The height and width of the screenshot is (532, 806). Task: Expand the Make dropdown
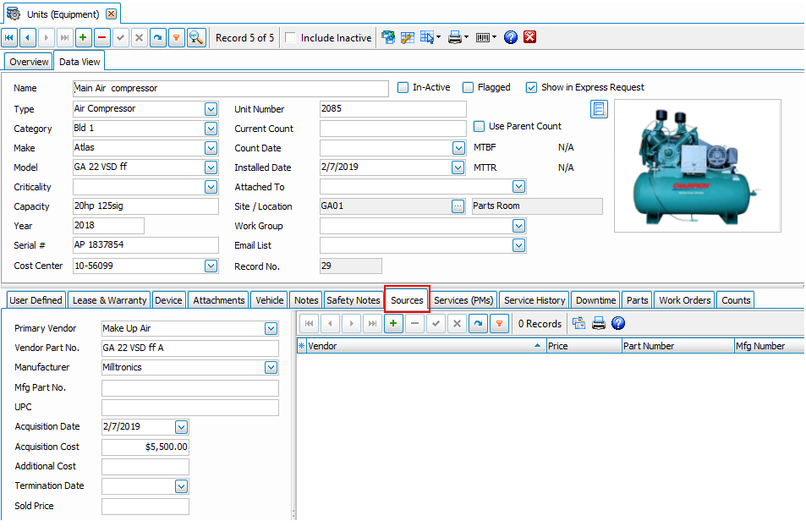(211, 148)
